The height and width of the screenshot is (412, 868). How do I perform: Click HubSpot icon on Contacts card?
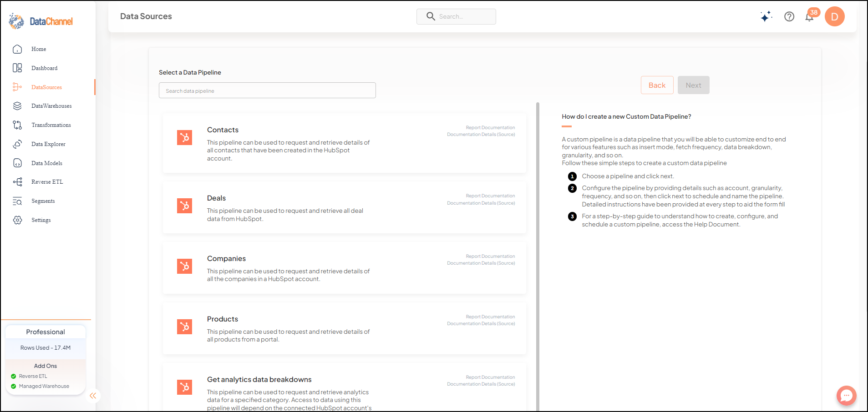point(184,137)
